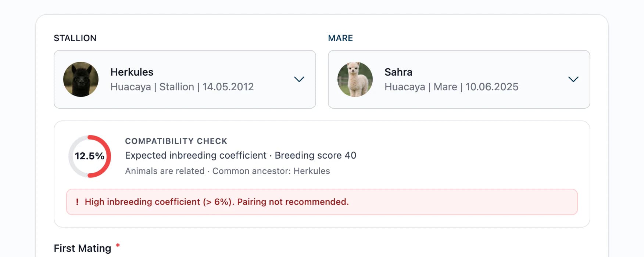644x257 pixels.
Task: Click the Pairing not recommended message
Action: tap(293, 202)
